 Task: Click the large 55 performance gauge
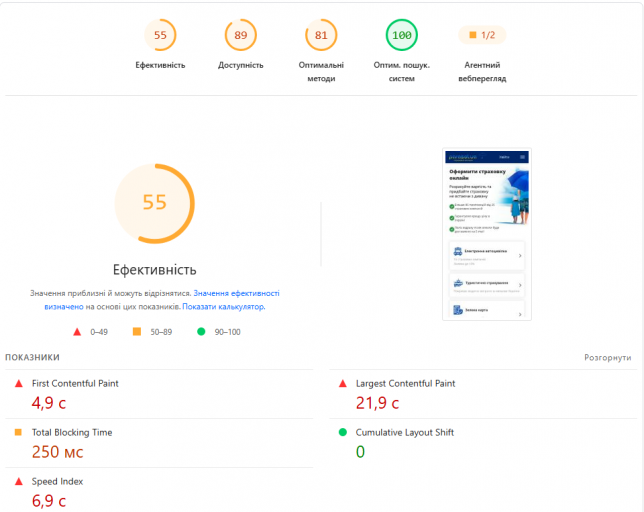click(x=154, y=203)
